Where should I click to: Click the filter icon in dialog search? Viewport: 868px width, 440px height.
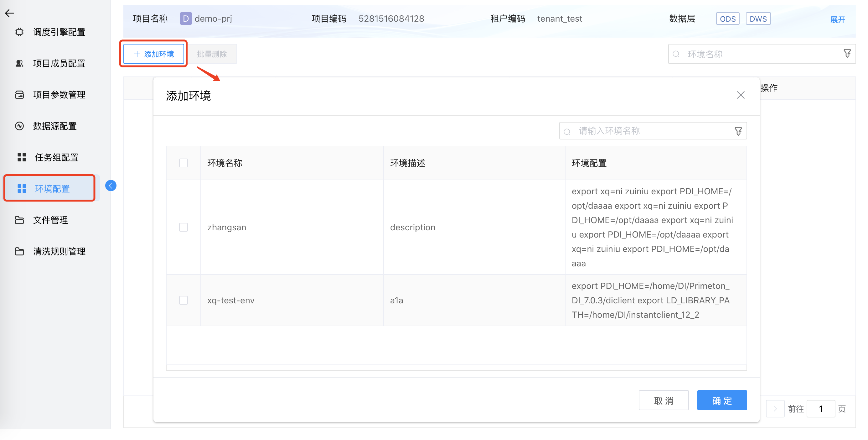pos(738,131)
